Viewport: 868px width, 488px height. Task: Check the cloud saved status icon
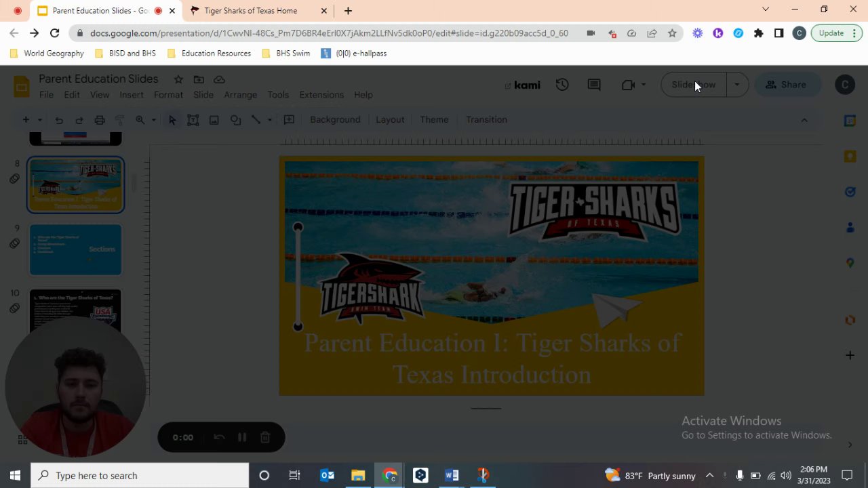click(219, 79)
